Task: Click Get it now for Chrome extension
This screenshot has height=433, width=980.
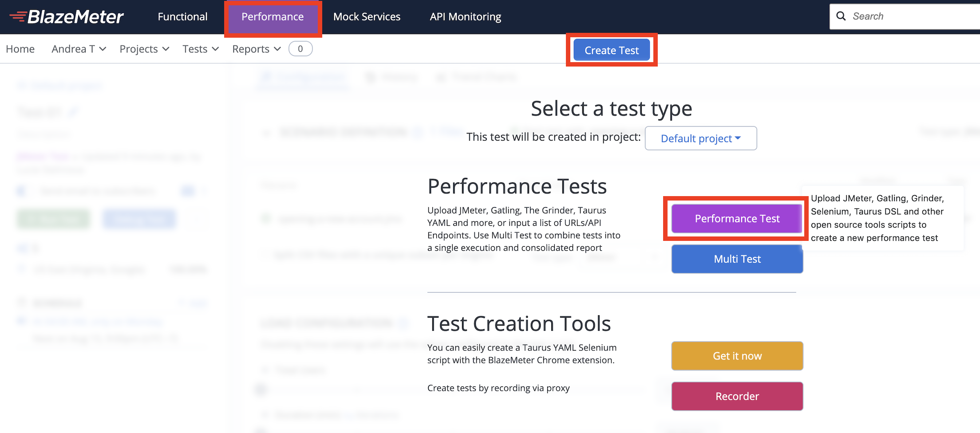Action: (x=737, y=356)
